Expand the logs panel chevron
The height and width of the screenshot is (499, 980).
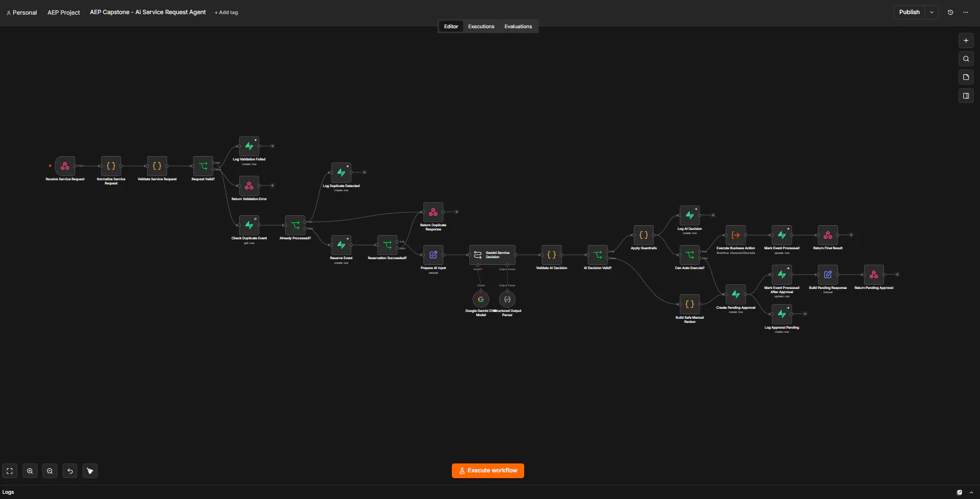click(x=971, y=492)
